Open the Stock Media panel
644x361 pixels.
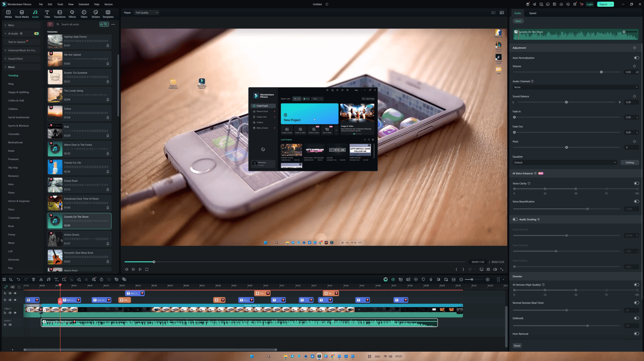coord(21,14)
